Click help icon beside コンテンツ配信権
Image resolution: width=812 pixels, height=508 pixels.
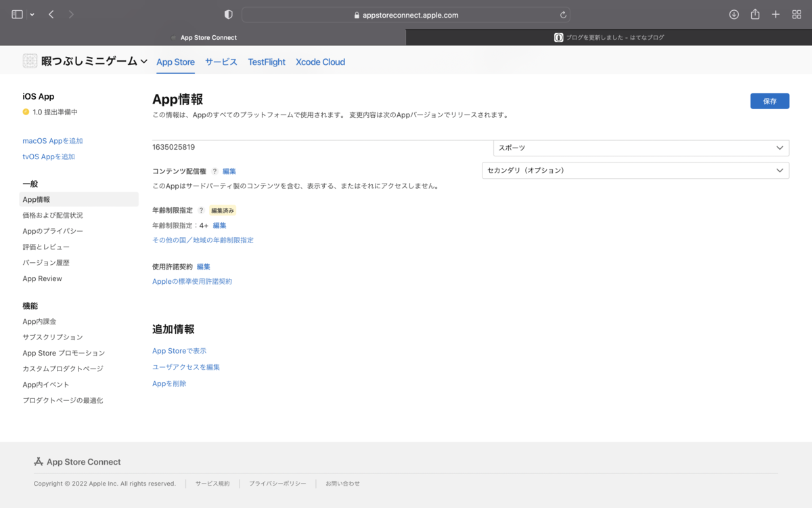[215, 171]
